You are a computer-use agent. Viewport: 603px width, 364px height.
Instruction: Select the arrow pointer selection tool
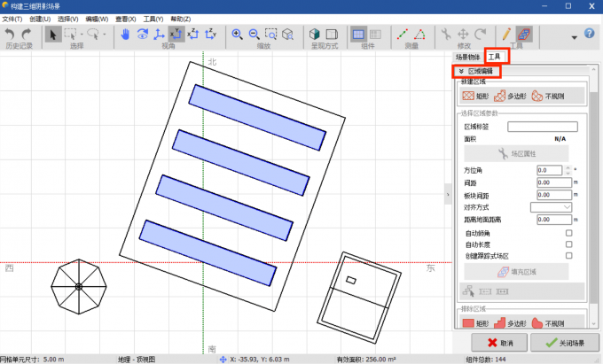point(52,35)
